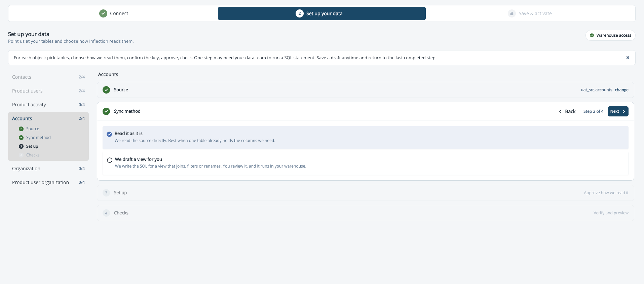Screen dimensions: 644x284
Task: Open Organization in the sidebar
Action: pyautogui.click(x=48, y=169)
